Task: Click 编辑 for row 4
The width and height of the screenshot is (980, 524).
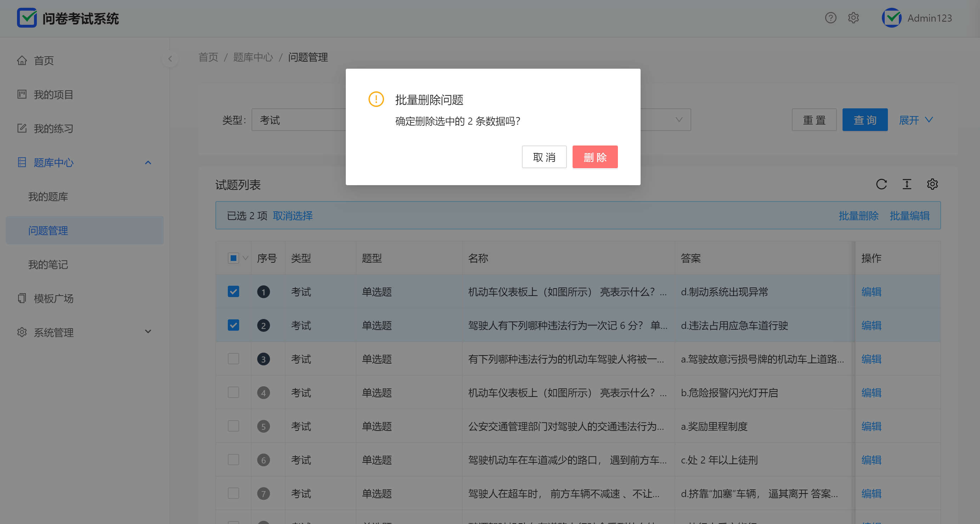Action: 871,393
